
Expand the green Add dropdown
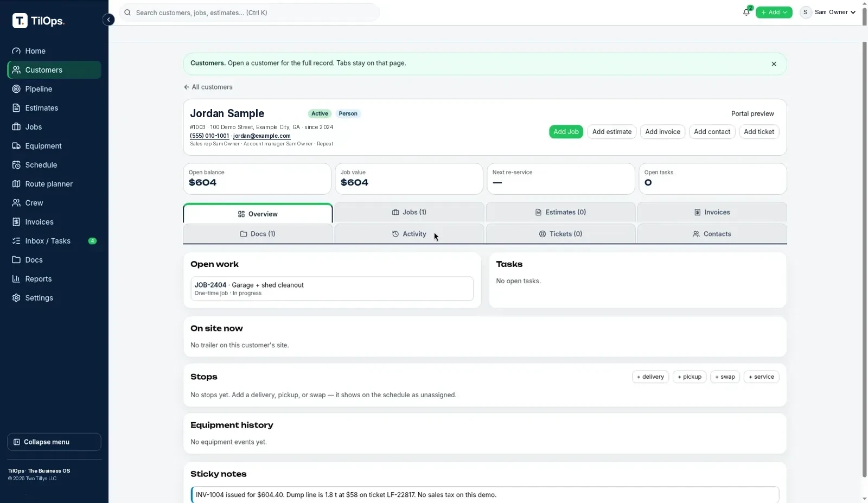774,12
